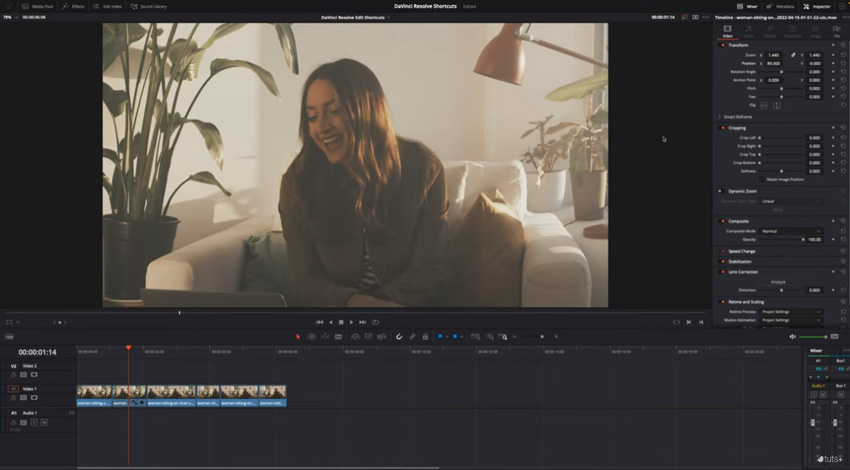Click the horizontal Flip button
Image resolution: width=850 pixels, height=470 pixels.
pyautogui.click(x=764, y=105)
